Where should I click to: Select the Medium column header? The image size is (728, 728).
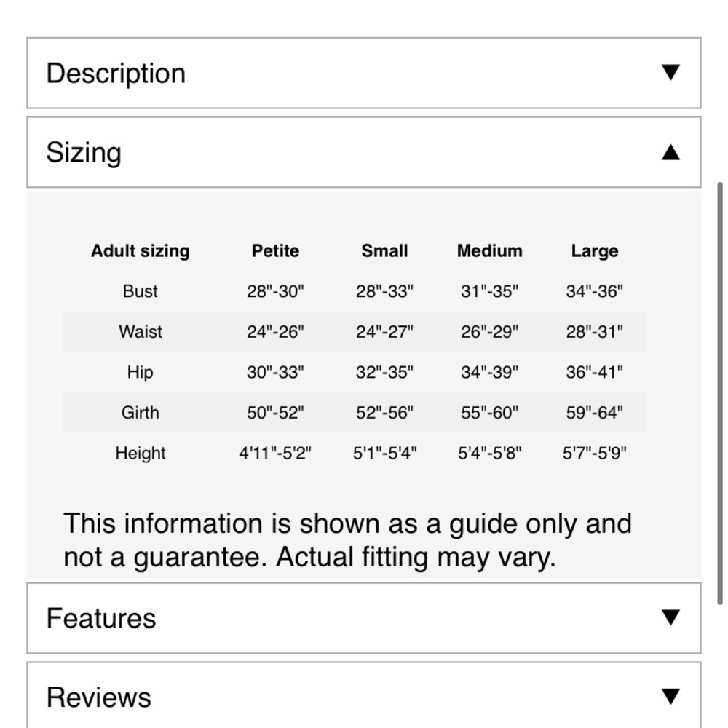pos(489,250)
